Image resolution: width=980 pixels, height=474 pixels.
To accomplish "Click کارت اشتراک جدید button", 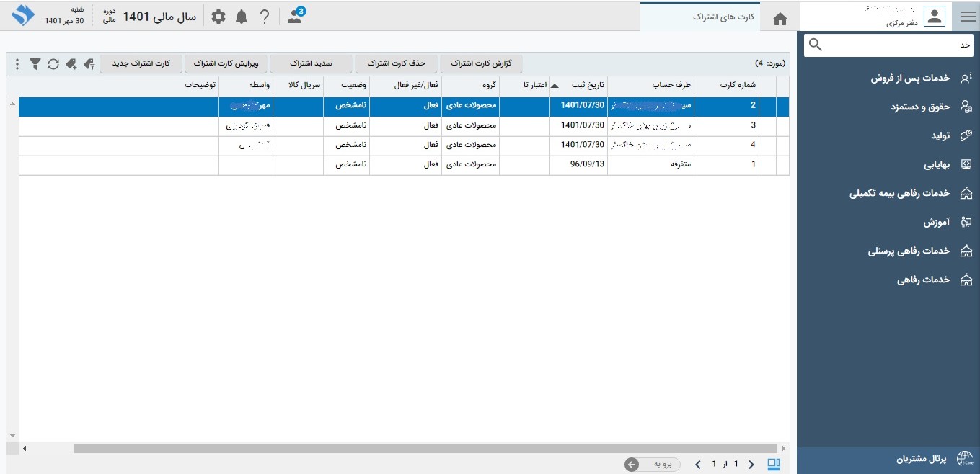I will coord(141,63).
